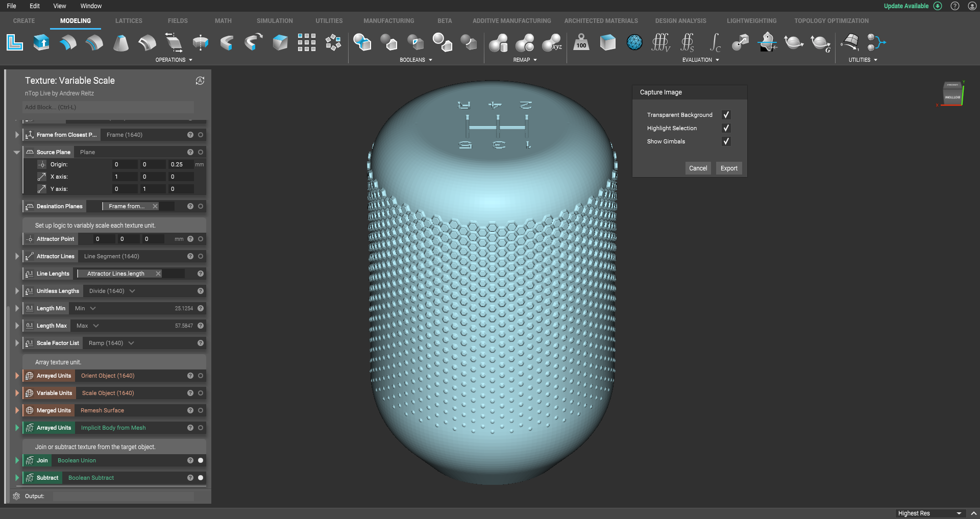The height and width of the screenshot is (519, 980).
Task: Click the notebook refresh icon beside title
Action: coord(200,81)
